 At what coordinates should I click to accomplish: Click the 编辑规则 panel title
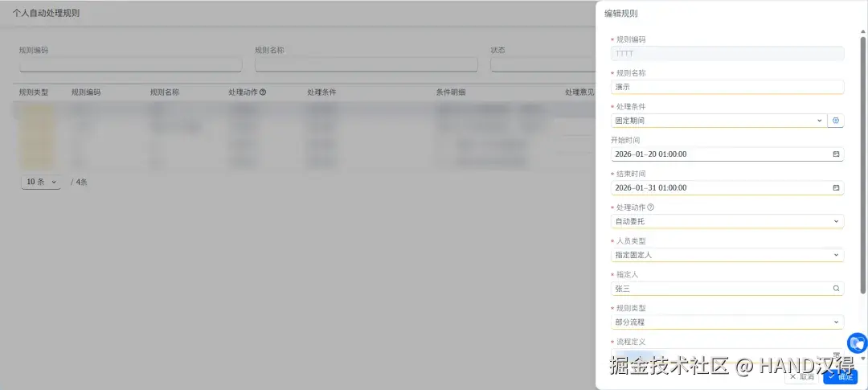(621, 14)
